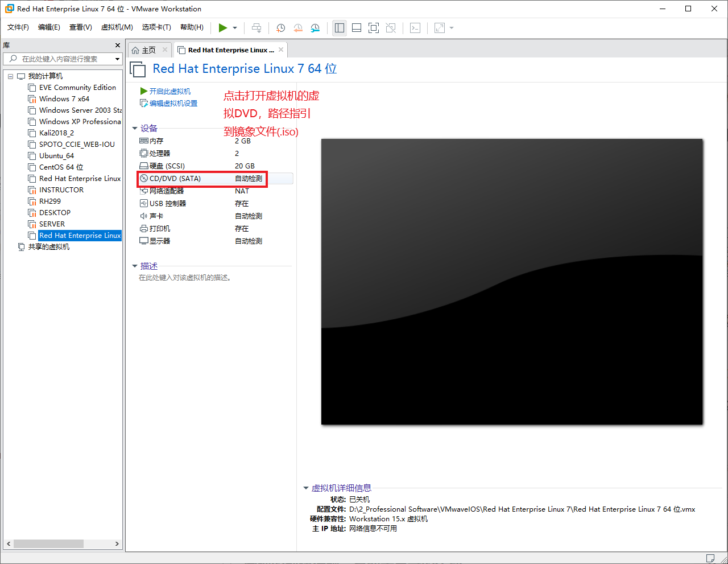
Task: Close the 主页 tab
Action: 165,50
